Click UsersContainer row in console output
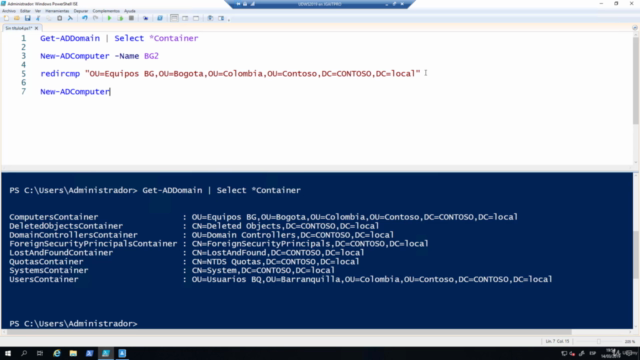The image size is (640, 360). coord(281,279)
